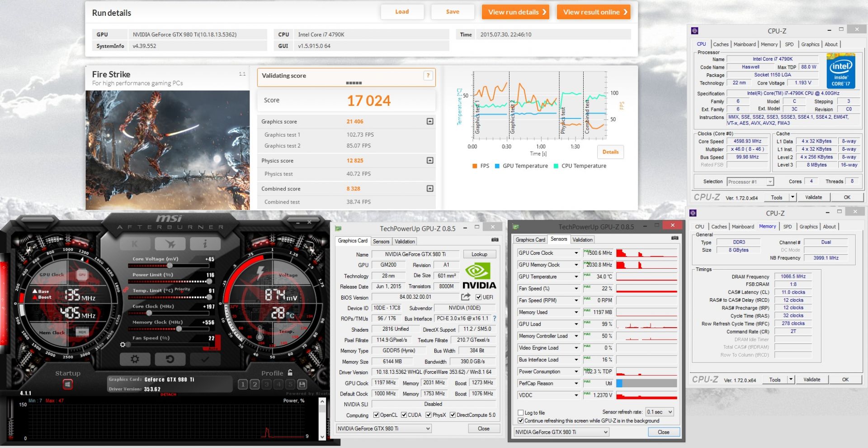The width and height of the screenshot is (868, 448).
Task: Open the Power Consumption sensor dropdown
Action: 576,372
